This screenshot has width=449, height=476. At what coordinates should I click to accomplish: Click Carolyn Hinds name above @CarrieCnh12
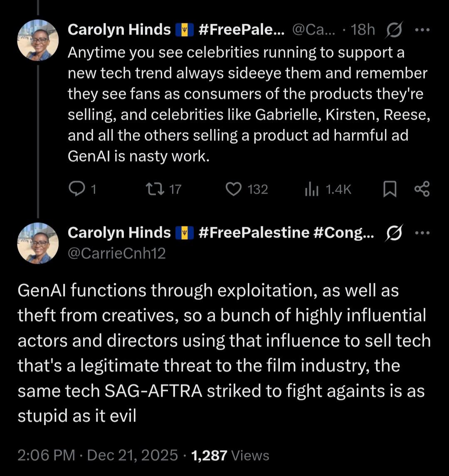tap(119, 233)
